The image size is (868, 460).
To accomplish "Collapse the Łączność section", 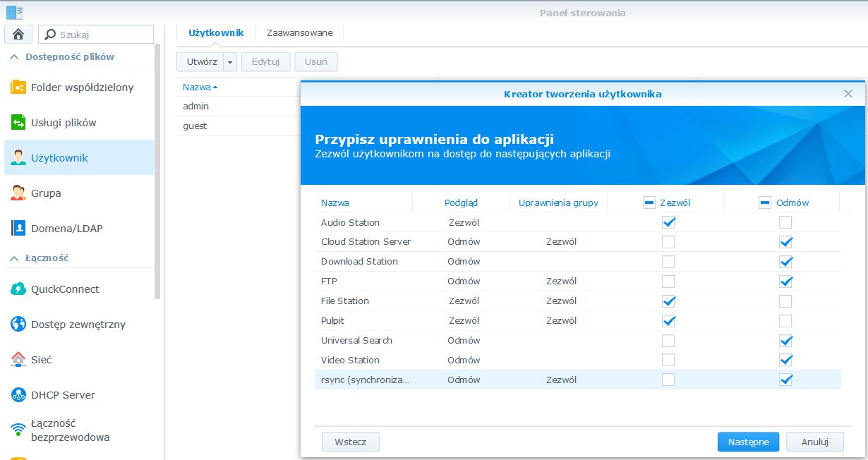I will [14, 258].
